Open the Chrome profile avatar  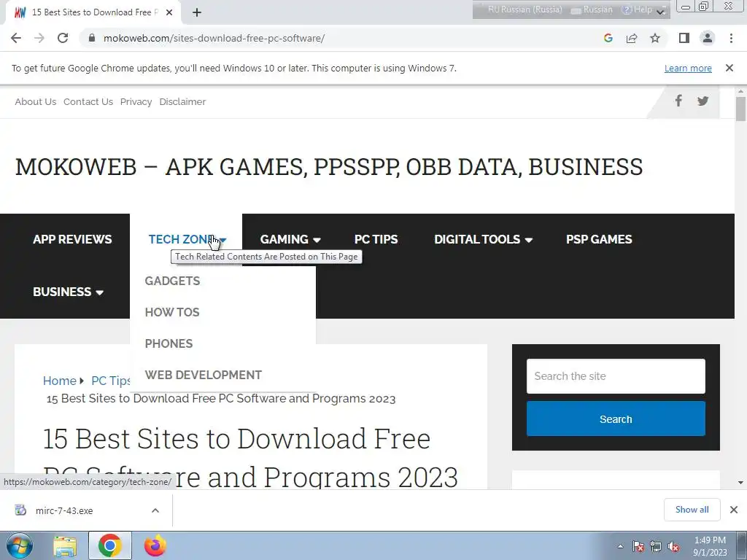708,38
